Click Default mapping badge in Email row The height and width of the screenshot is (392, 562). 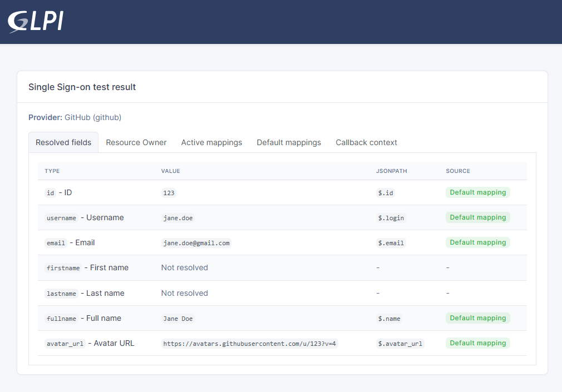coord(478,242)
